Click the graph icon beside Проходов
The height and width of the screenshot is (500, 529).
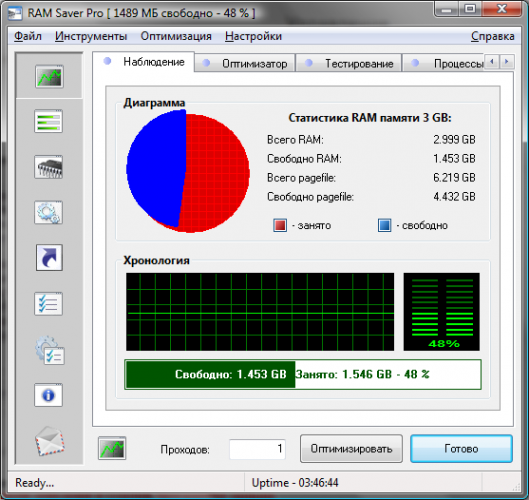point(112,448)
